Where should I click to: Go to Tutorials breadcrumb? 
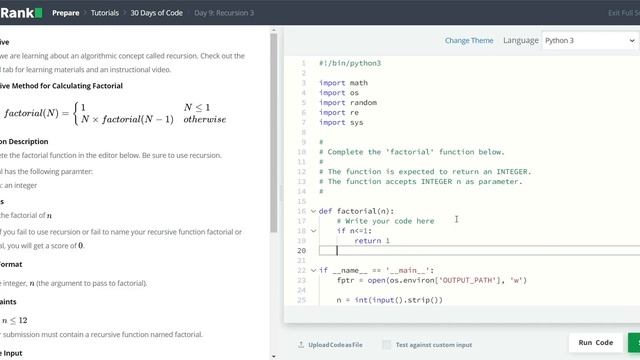pyautogui.click(x=104, y=13)
